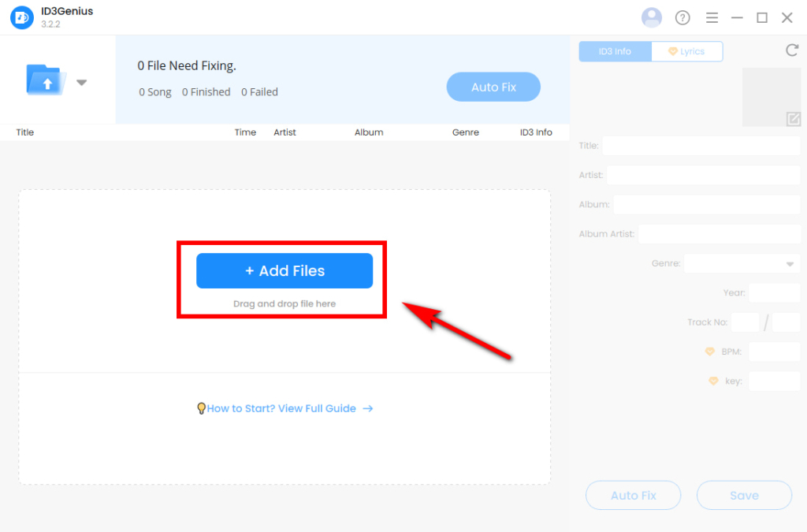This screenshot has height=532, width=807.
Task: Open the user account icon
Action: tap(652, 17)
